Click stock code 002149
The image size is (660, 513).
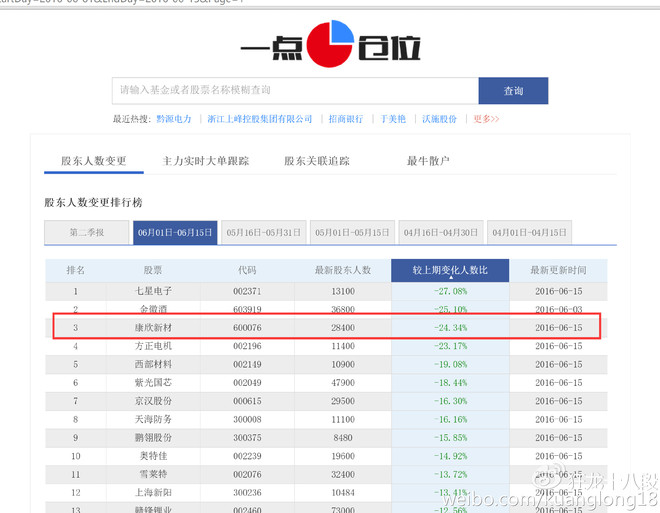(247, 364)
